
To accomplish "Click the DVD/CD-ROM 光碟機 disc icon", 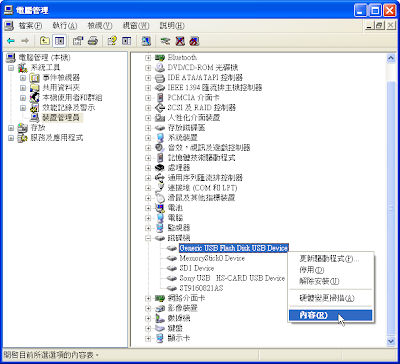I will pyautogui.click(x=160, y=68).
